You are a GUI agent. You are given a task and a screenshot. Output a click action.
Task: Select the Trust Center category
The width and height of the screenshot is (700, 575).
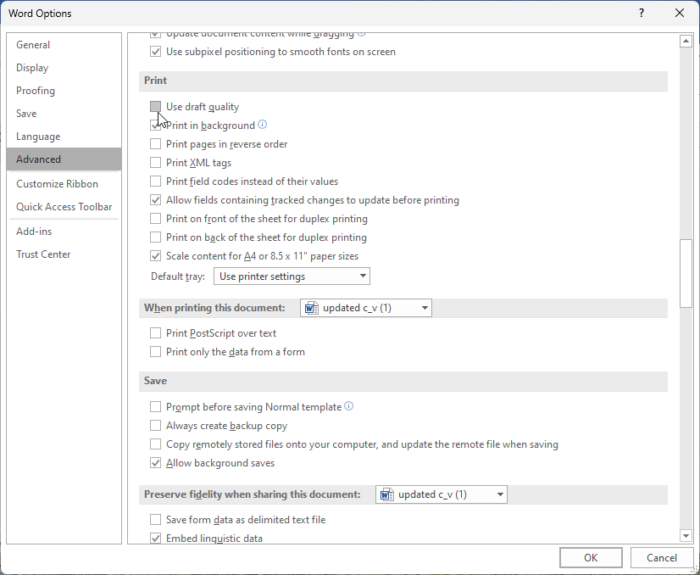[x=43, y=254]
